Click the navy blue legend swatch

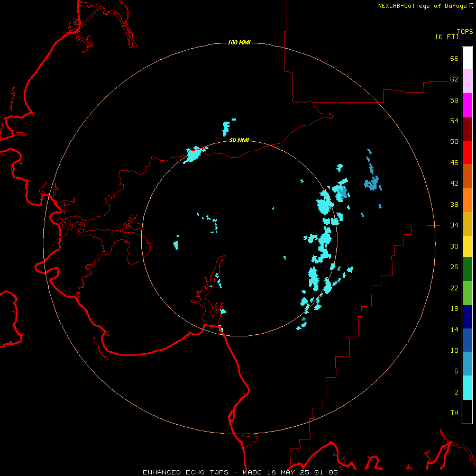pos(467,317)
